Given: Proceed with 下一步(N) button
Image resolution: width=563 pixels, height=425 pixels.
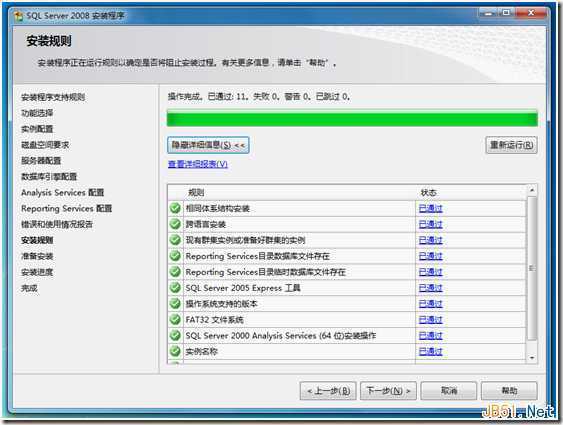Looking at the screenshot, I should point(388,391).
